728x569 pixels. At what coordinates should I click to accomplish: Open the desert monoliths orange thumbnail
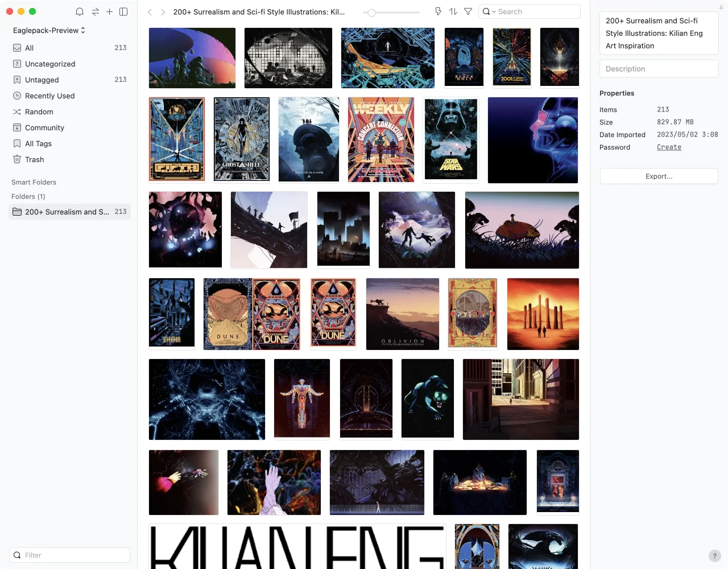click(x=543, y=314)
